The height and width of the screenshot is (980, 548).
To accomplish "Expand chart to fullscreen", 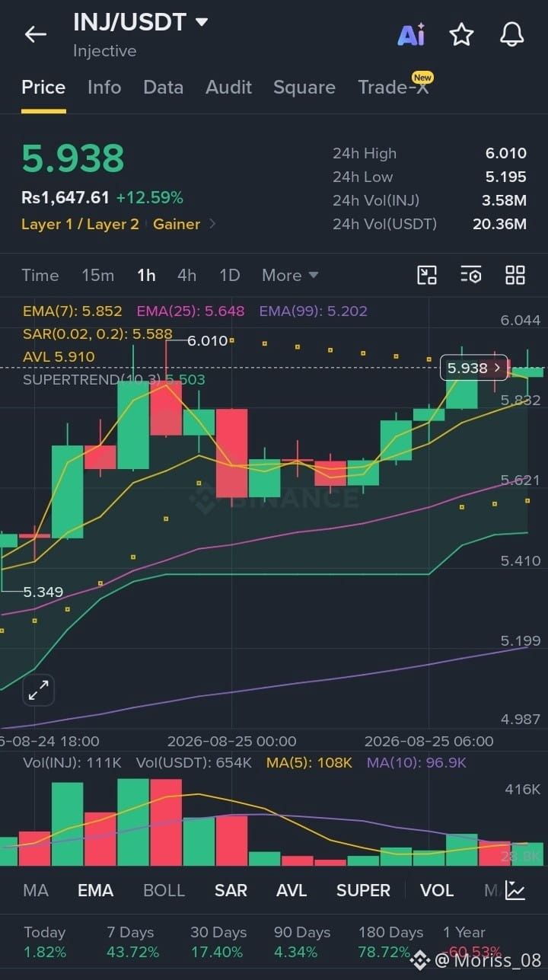I will pos(38,691).
